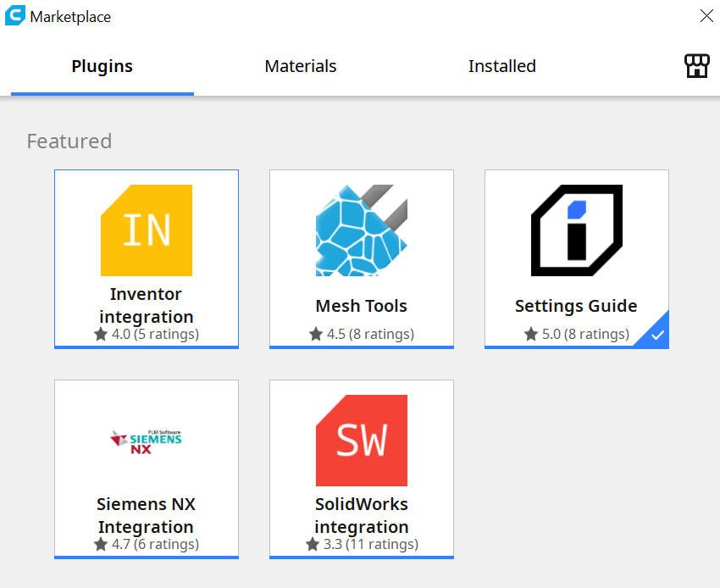Open the Mesh Tools plugin title
The image size is (720, 588).
pos(362,306)
